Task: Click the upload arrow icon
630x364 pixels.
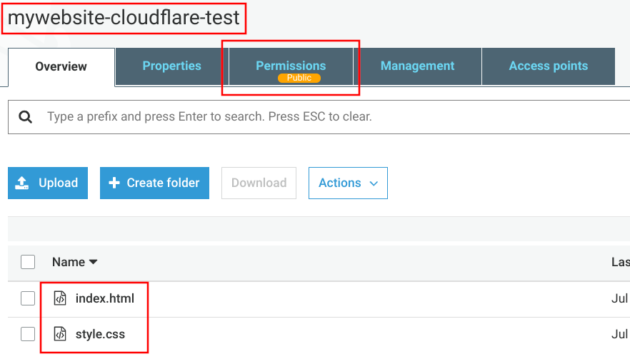Action: [22, 183]
